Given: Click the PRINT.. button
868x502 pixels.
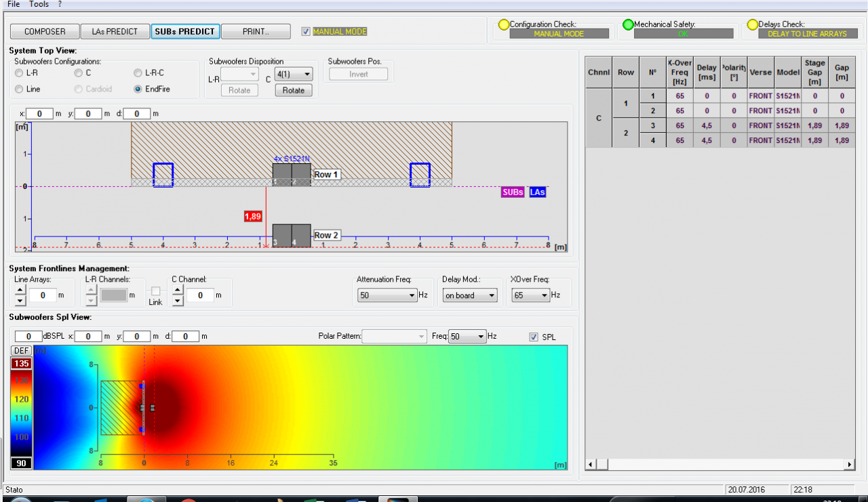Looking at the screenshot, I should coord(256,31).
